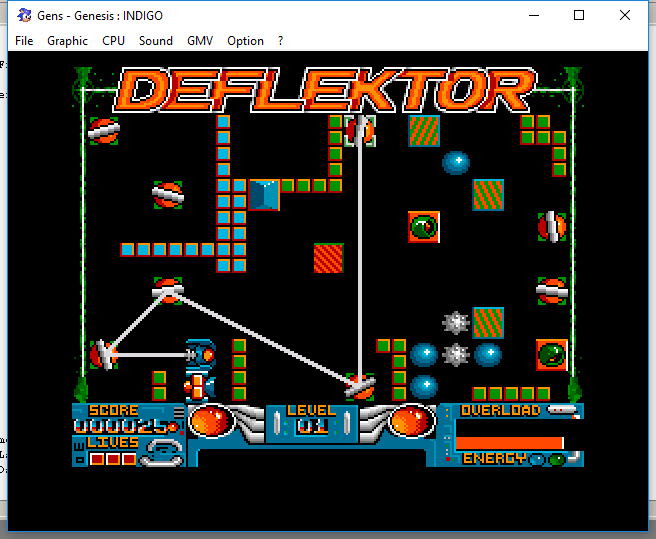Open the Sound menu

[x=156, y=41]
